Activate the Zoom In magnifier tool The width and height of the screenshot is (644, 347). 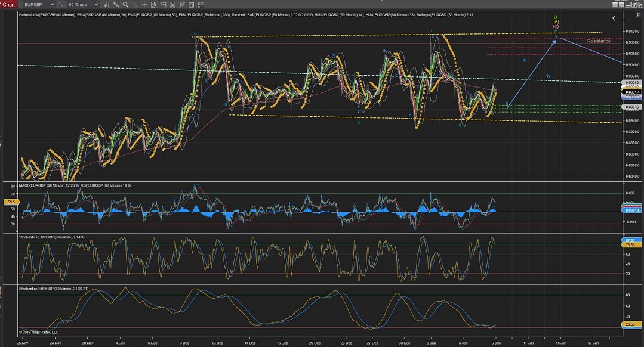125,5
